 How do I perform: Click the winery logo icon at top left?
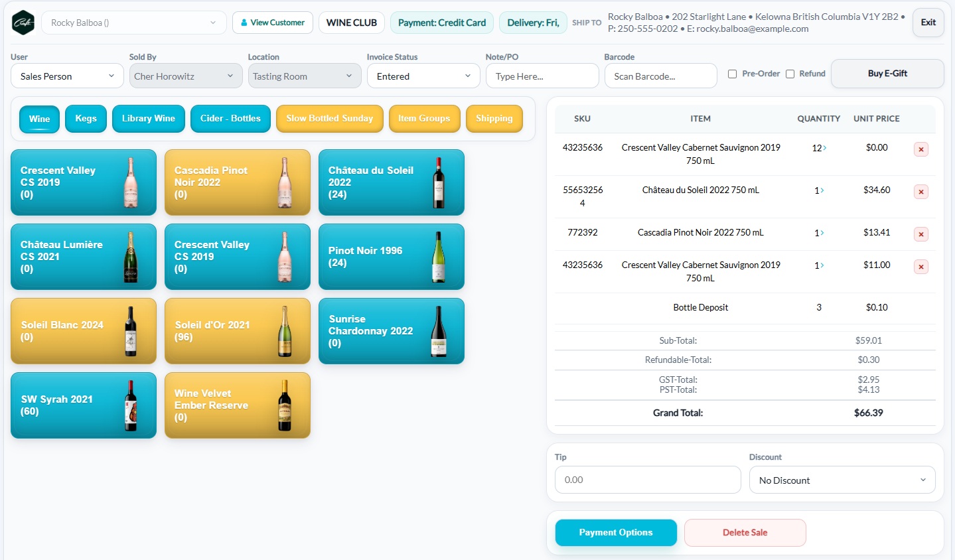point(23,23)
